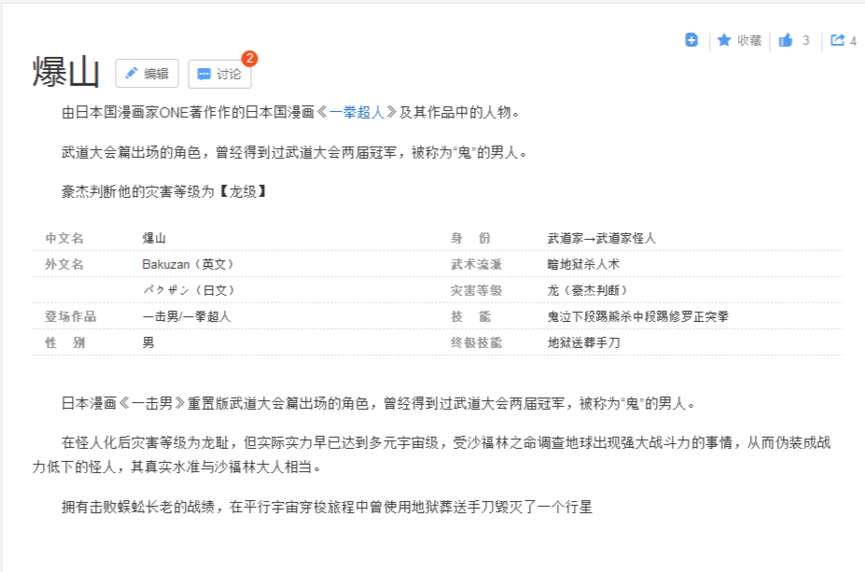Select the value 武道家→武道家怪人
865x572 pixels.
(602, 238)
